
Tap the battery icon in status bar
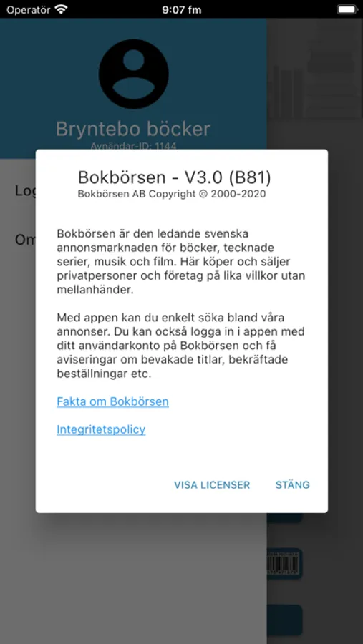347,9
